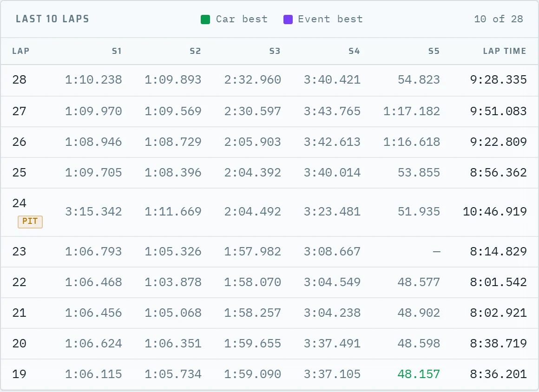Click S3 value 1:57.982
Viewport: 539px width, 392px height.
(253, 251)
